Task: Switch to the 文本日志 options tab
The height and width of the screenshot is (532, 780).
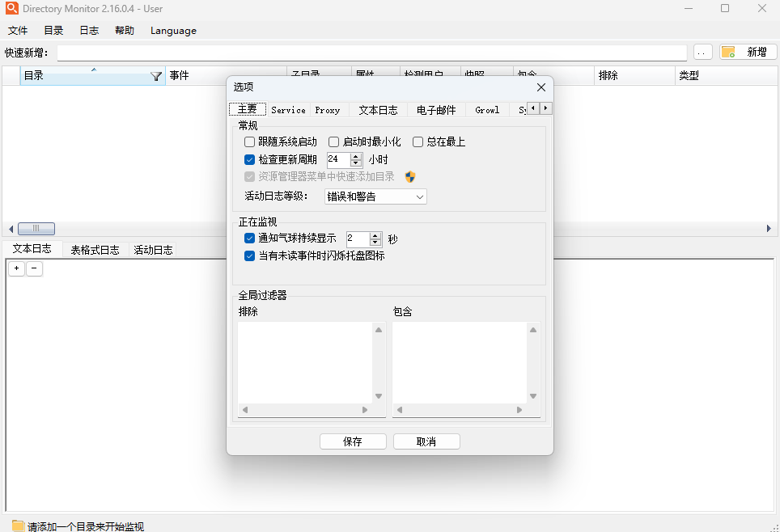Action: coord(379,110)
